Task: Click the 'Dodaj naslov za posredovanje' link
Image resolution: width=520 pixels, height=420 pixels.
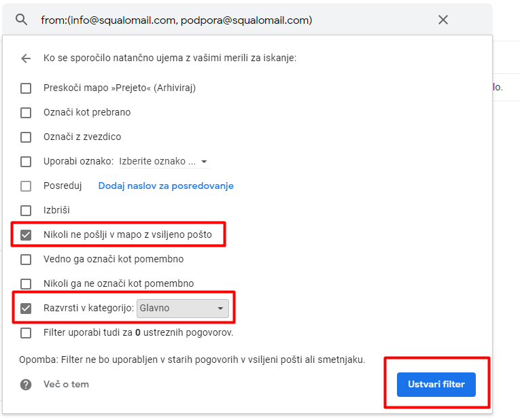Action: pyautogui.click(x=166, y=186)
